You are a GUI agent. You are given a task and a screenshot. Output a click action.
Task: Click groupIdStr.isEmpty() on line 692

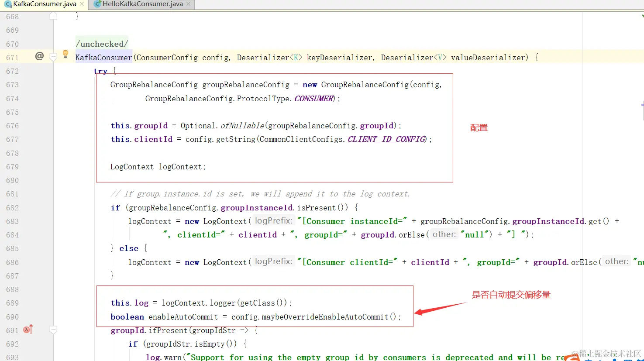191,344
